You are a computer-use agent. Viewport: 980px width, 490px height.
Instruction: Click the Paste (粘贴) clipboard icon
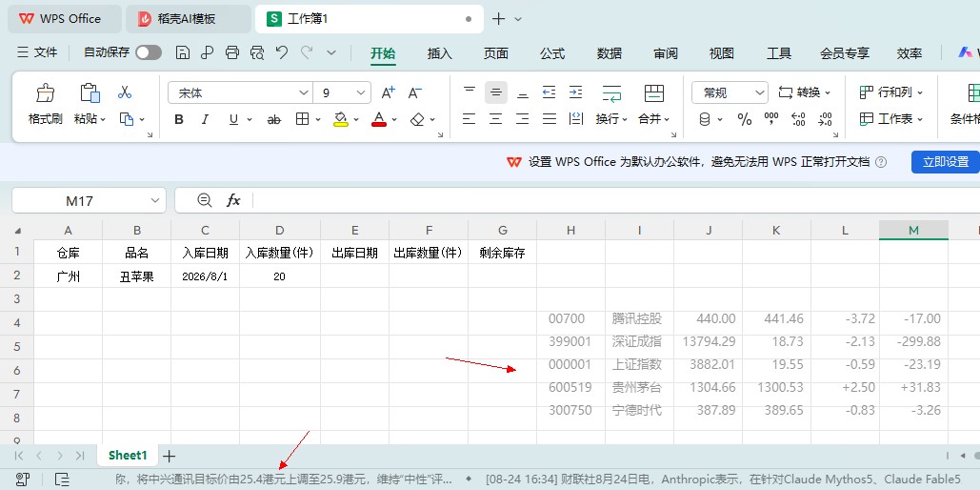(90, 93)
